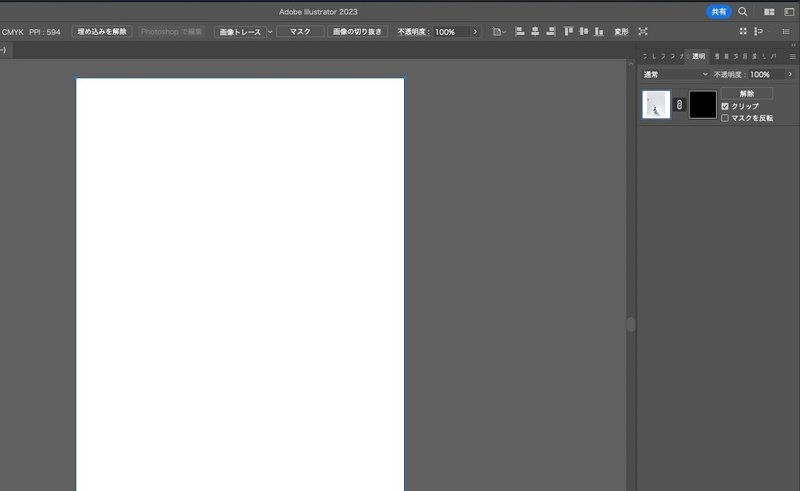Select the artwork thumbnail in Transparency panel
Screen dimensions: 800x491
656,105
